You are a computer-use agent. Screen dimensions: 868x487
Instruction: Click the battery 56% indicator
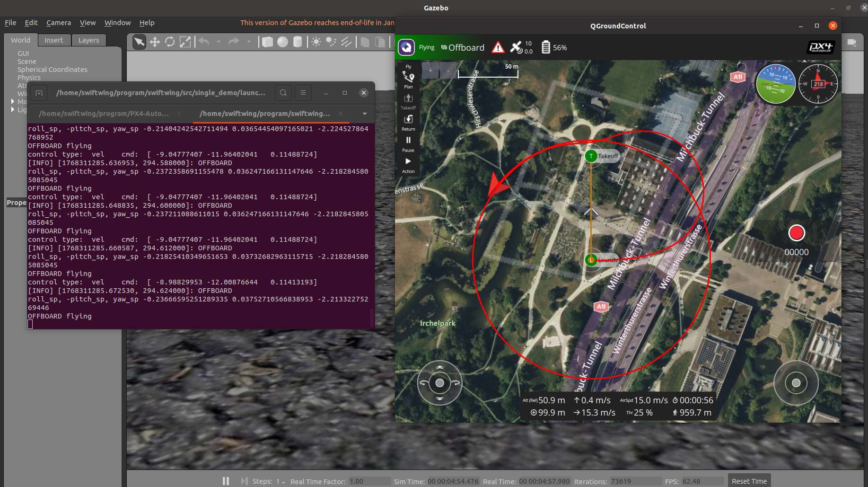click(554, 47)
